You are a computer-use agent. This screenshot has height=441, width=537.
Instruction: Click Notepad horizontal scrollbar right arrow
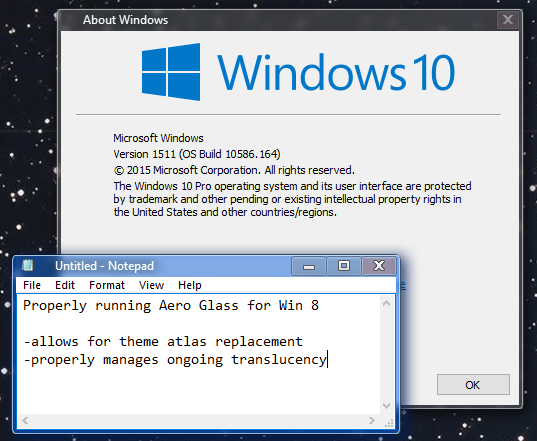pyautogui.click(x=372, y=420)
